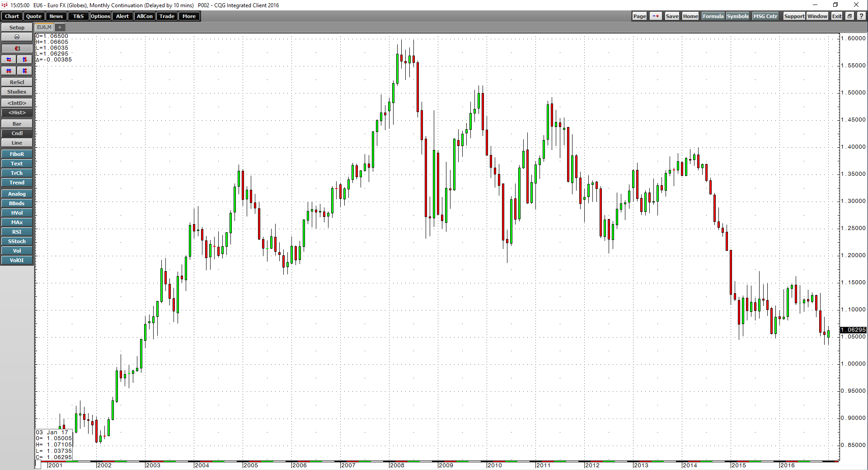
Task: Click the Exit button
Action: click(x=837, y=16)
